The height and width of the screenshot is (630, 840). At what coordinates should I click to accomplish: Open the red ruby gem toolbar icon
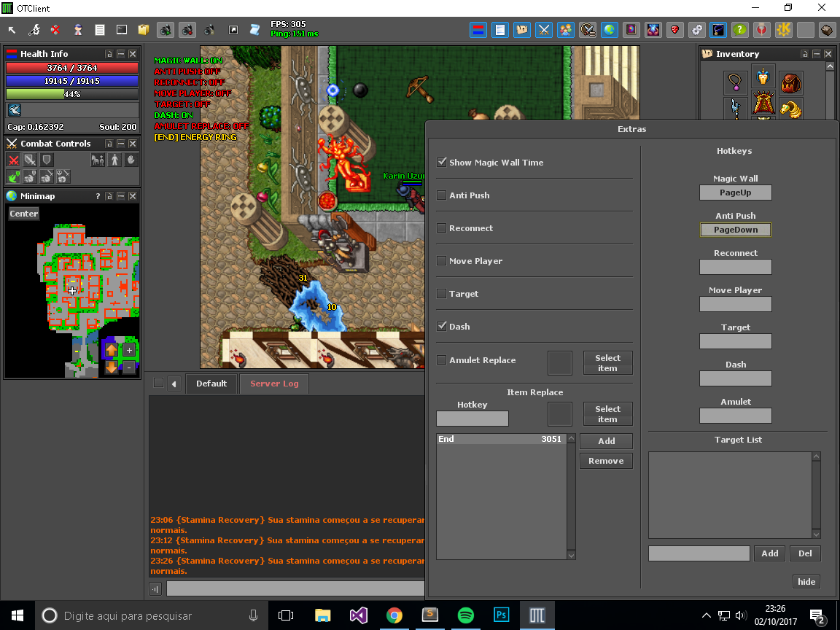point(675,30)
